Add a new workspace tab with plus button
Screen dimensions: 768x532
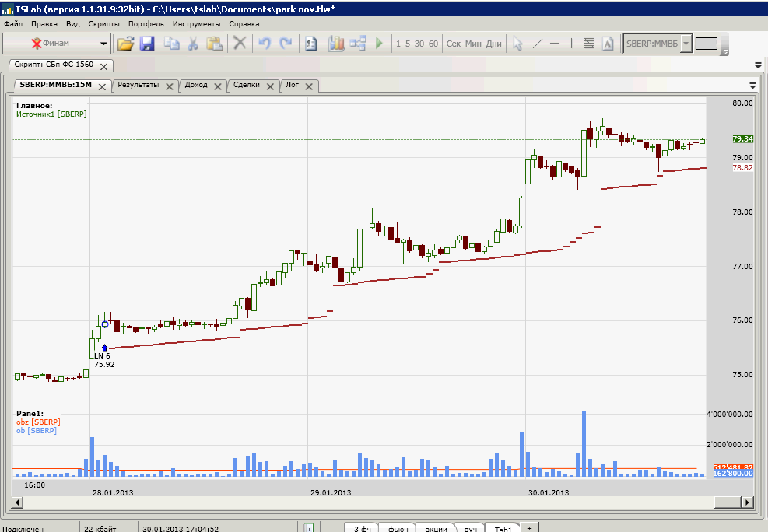(529, 528)
